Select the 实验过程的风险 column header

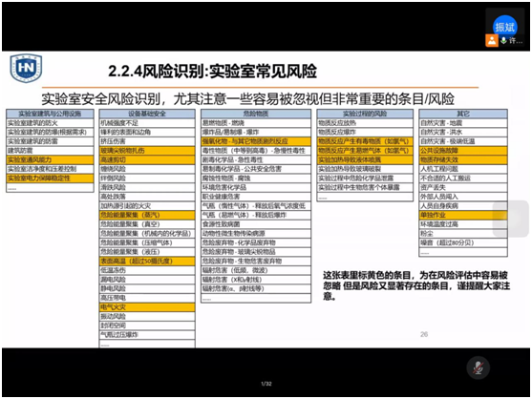365,114
